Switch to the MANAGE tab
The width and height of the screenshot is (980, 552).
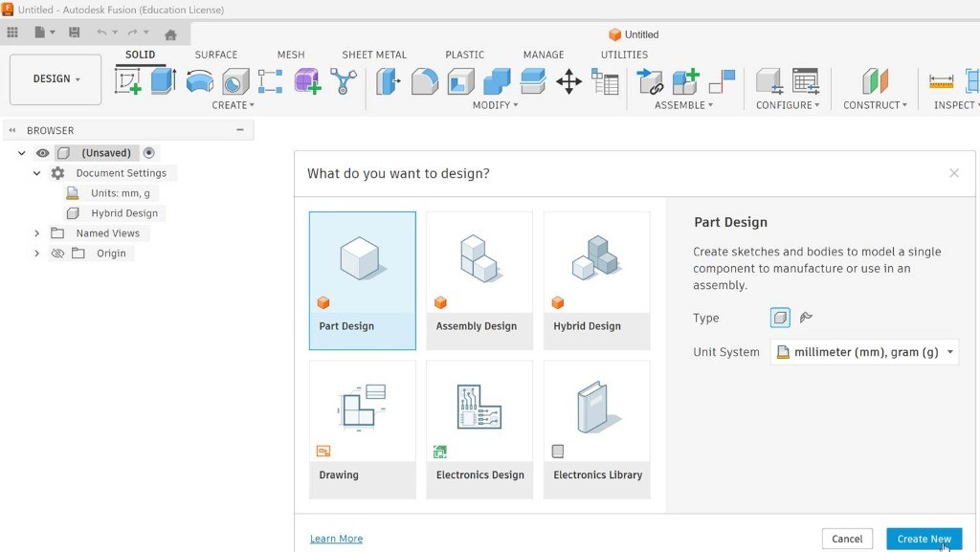pyautogui.click(x=544, y=55)
